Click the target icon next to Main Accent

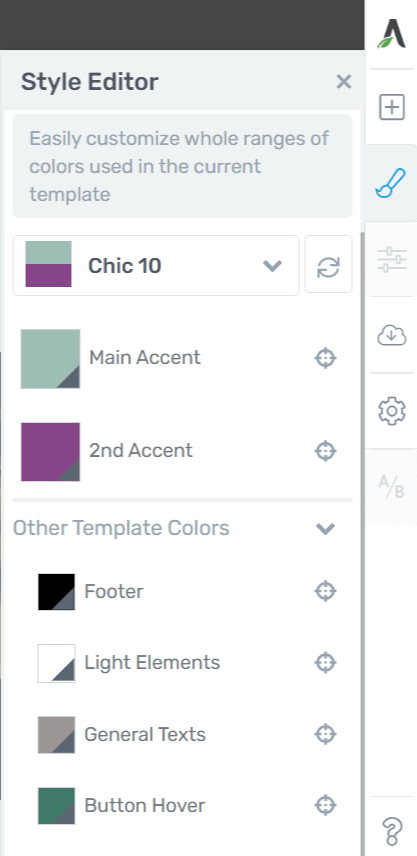pos(325,359)
